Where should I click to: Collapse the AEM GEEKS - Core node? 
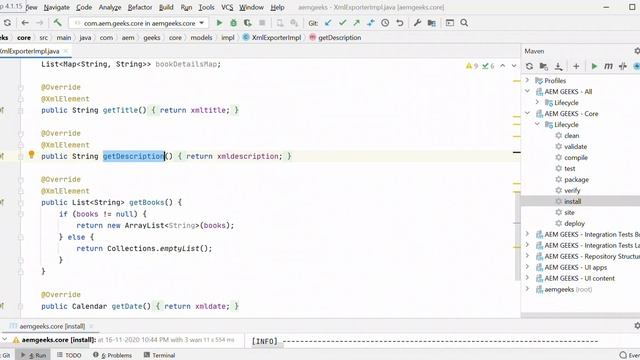click(x=527, y=113)
